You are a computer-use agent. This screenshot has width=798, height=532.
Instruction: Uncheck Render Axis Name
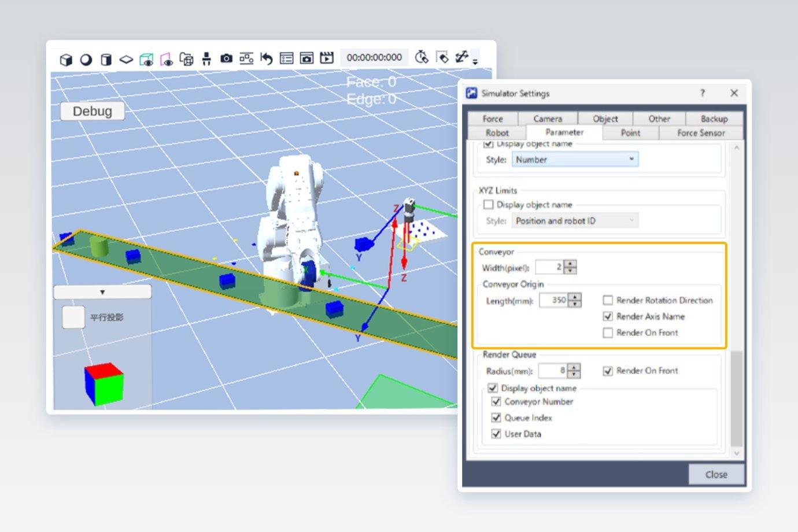coord(608,316)
